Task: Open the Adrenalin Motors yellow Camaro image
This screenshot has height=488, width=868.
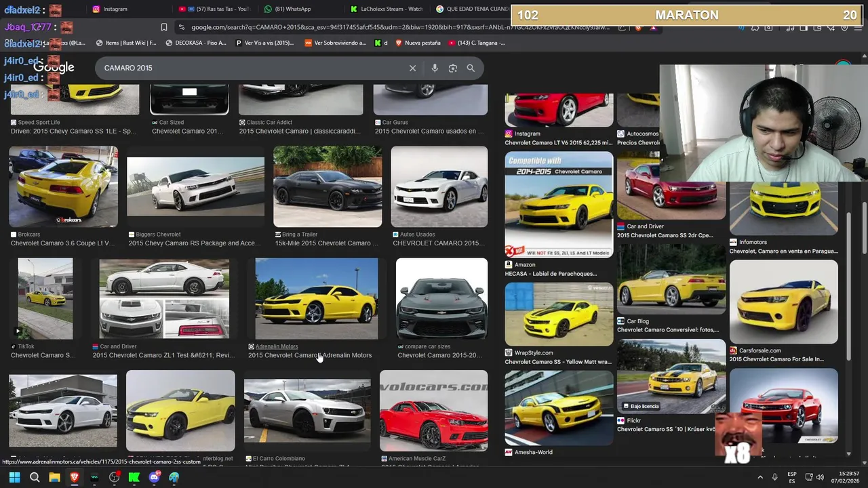Action: [x=316, y=298]
